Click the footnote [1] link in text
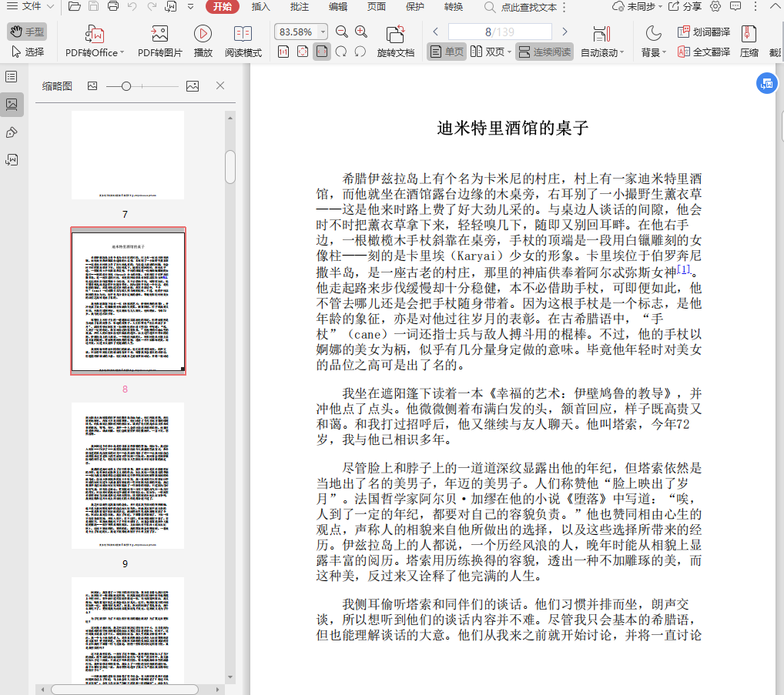Viewport: 784px width, 695px height. pos(684,269)
